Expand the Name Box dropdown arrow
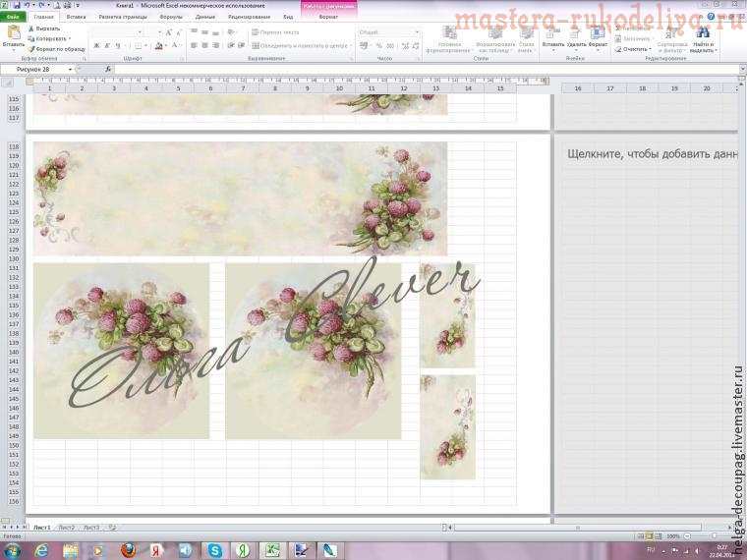747x560 pixels. pyautogui.click(x=71, y=70)
